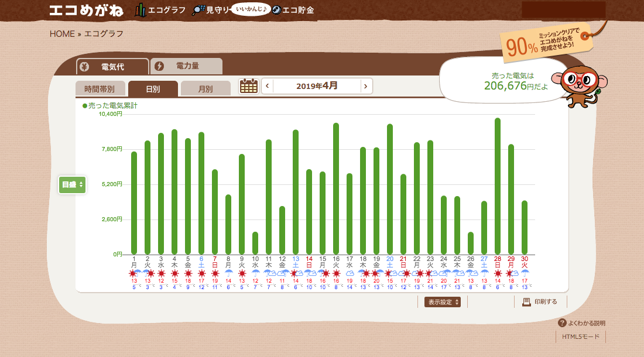Select the 月別 tab
644x357 pixels.
point(205,88)
